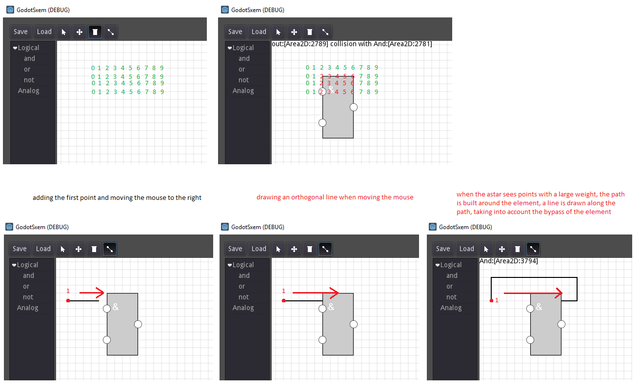640x389 pixels.
Task: Select the 'or' element in the bottom-middle window tree
Action: pyautogui.click(x=242, y=287)
